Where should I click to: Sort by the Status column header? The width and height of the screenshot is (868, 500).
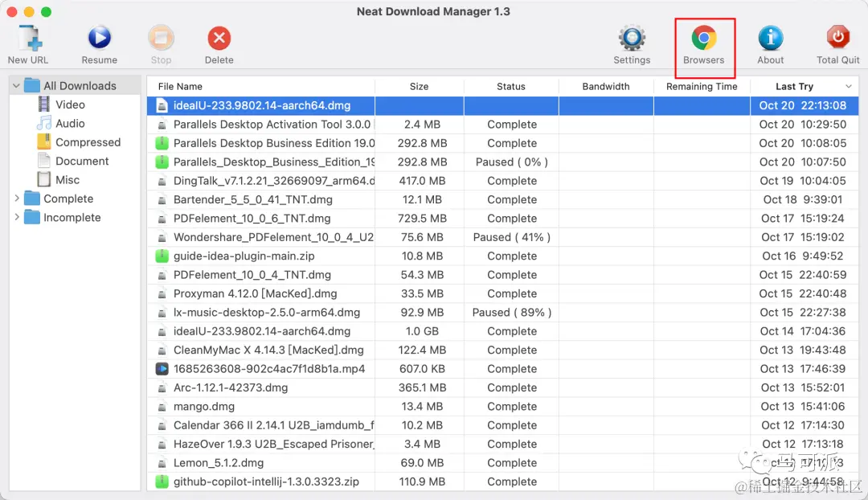511,86
